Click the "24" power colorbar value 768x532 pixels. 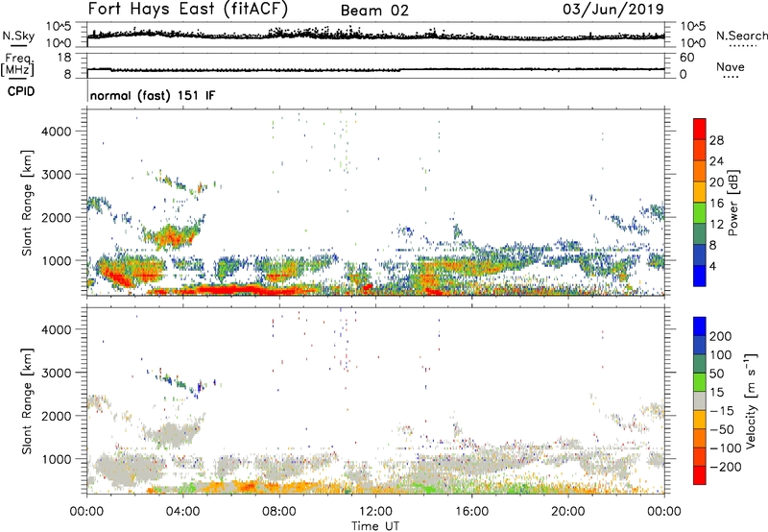click(x=716, y=161)
